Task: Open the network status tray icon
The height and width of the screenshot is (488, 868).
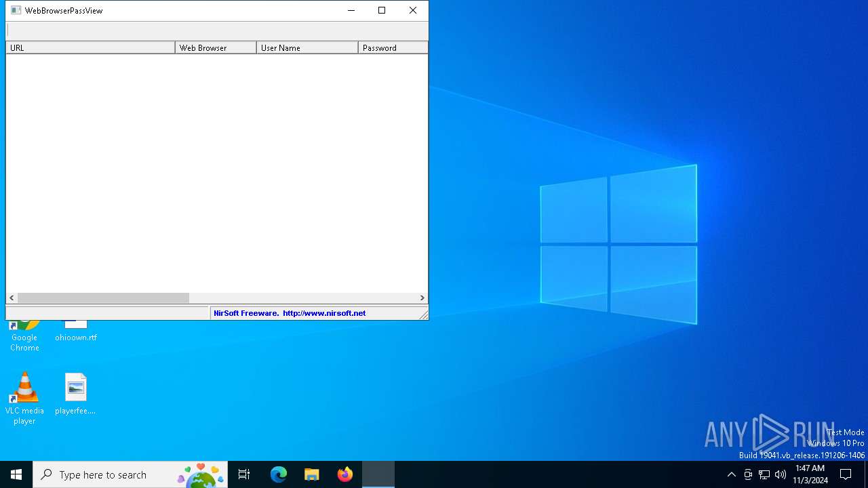Action: pos(764,474)
